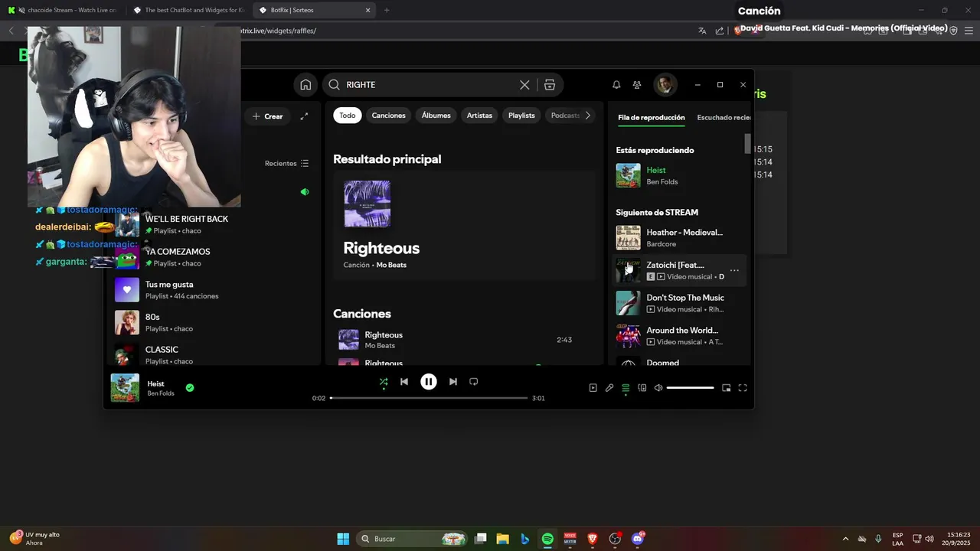
Task: Open Spotify from the taskbar
Action: point(547,539)
